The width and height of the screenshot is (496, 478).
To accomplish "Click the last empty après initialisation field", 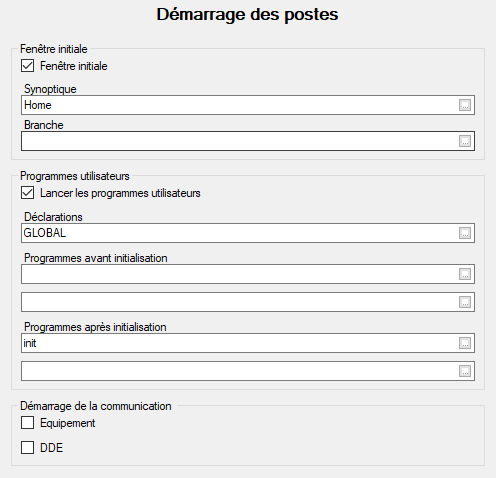I will (248, 371).
